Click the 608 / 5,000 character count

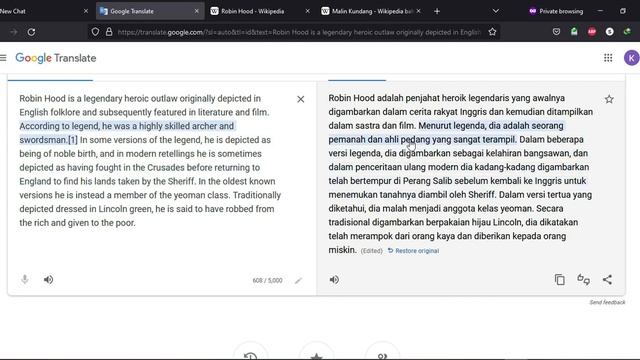267,280
